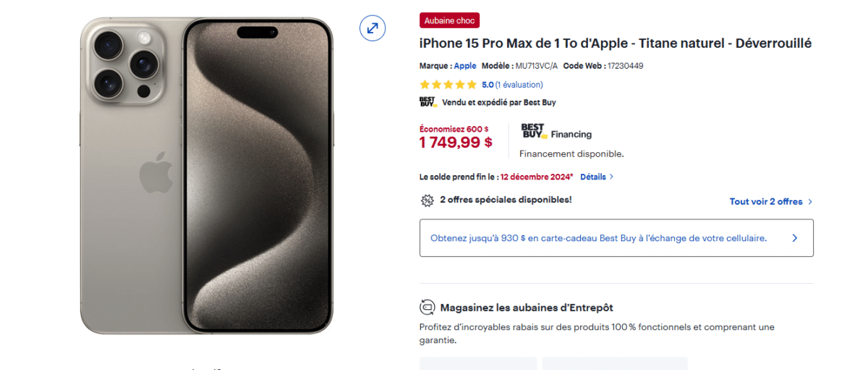Click the Magasinez les aubaines d'Entrepôt heading
Screen dimensions: 868x370
coord(527,308)
